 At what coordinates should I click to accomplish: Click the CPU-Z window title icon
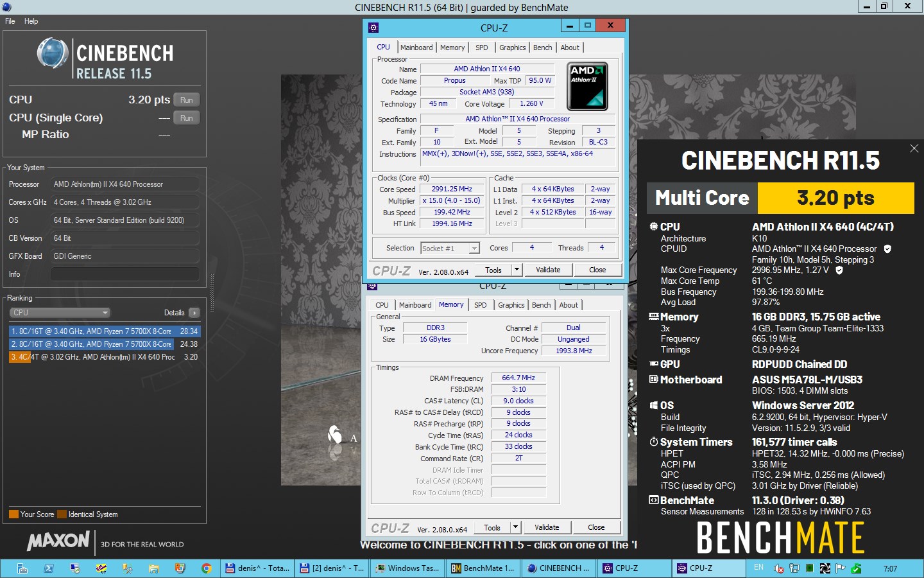click(373, 28)
